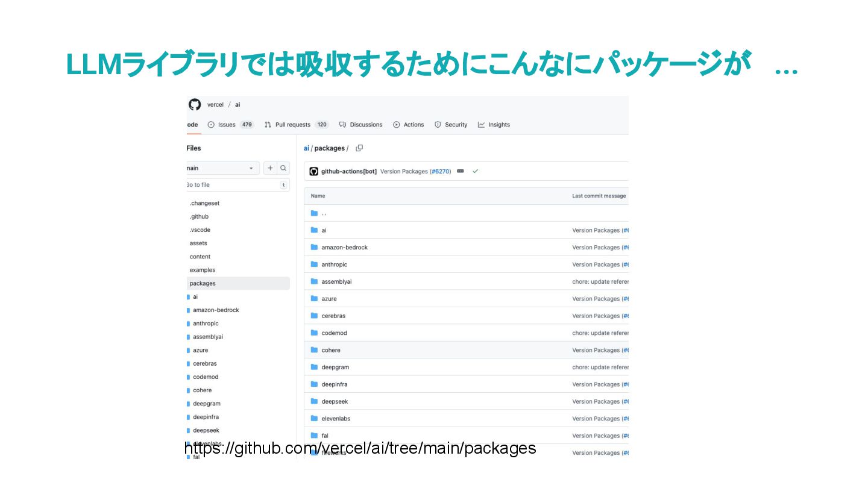This screenshot has height=488, width=868.
Task: Focus the Go to file field
Action: [237, 185]
